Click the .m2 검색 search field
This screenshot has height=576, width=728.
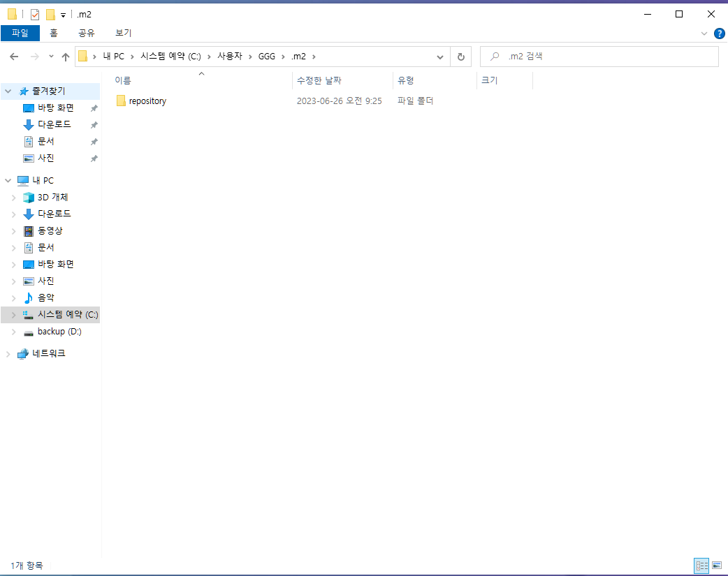pos(599,57)
